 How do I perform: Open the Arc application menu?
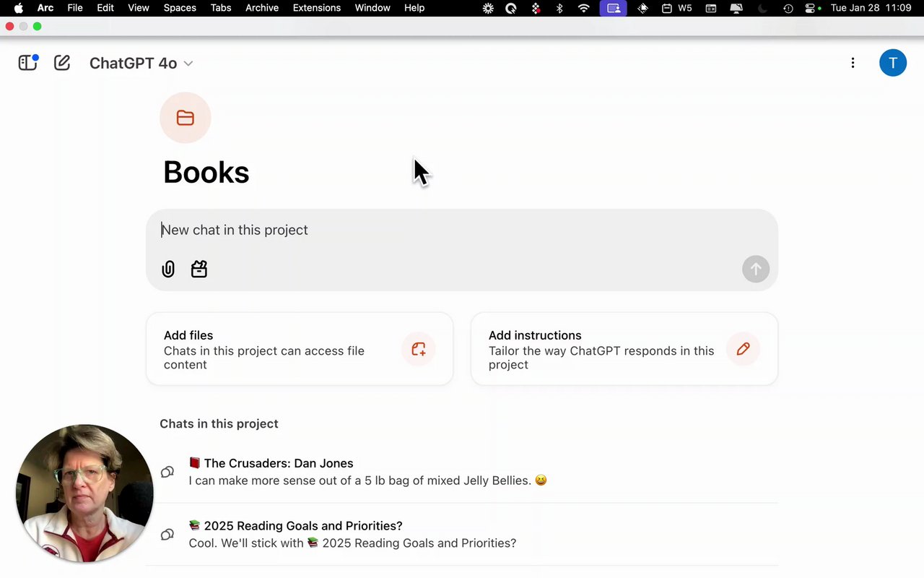coord(45,8)
